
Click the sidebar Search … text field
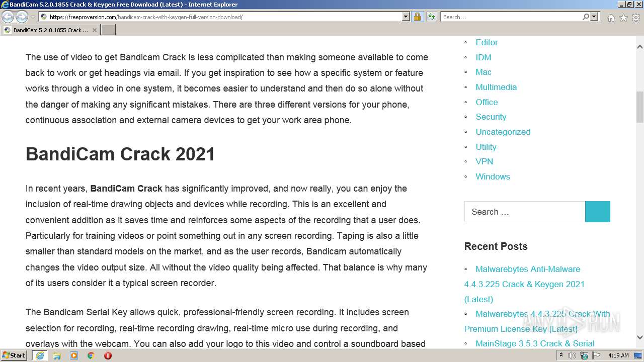pyautogui.click(x=525, y=212)
